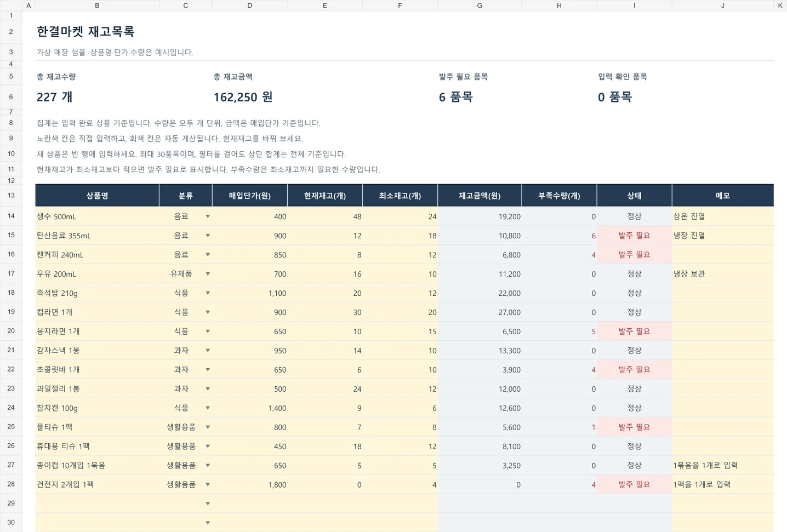Click the 상품명 table header cell
This screenshot has height=532, width=787.
coord(97,196)
